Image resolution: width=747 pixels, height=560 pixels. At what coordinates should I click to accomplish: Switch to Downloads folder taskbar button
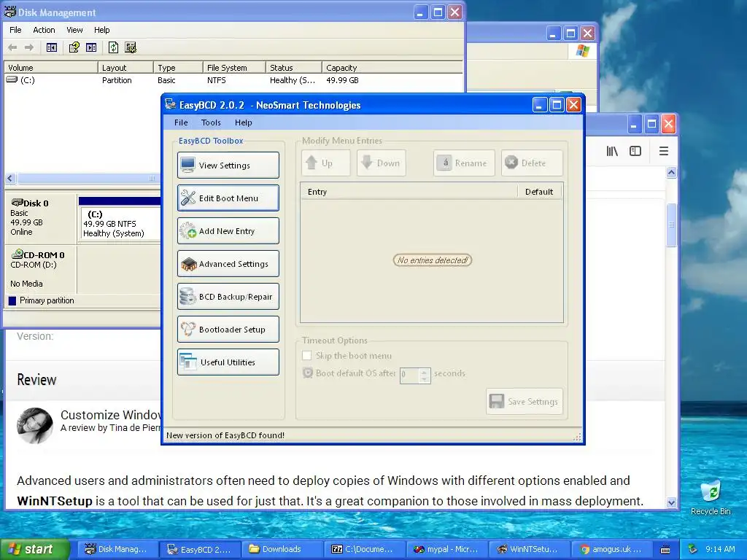click(282, 549)
